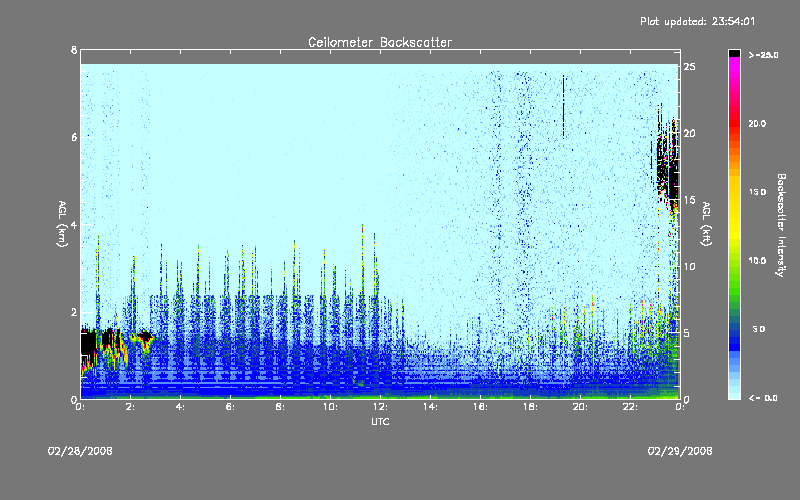Select the "5" tick on the kft axis
This screenshot has width=800, height=500.
[687, 333]
